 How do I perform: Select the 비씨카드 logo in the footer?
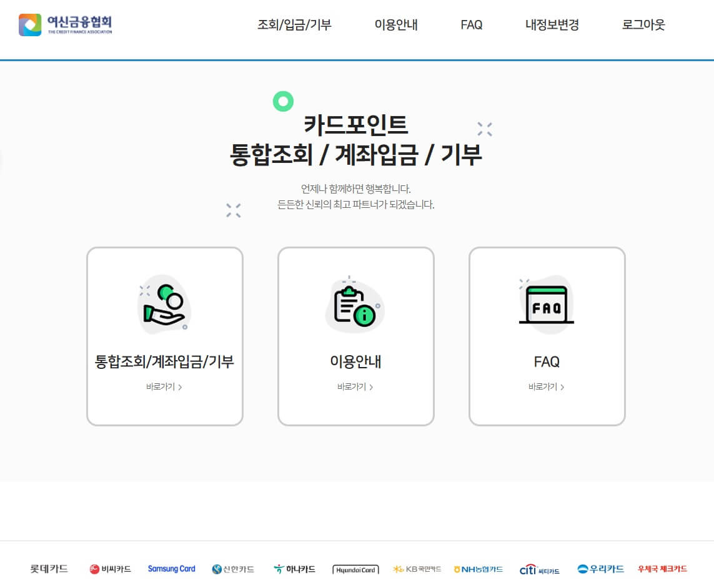pyautogui.click(x=111, y=569)
